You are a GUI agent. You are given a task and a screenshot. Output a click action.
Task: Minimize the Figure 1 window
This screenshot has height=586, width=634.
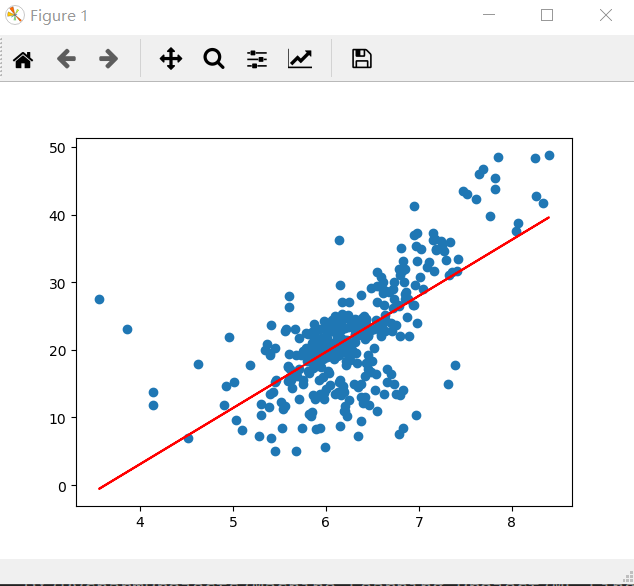489,15
